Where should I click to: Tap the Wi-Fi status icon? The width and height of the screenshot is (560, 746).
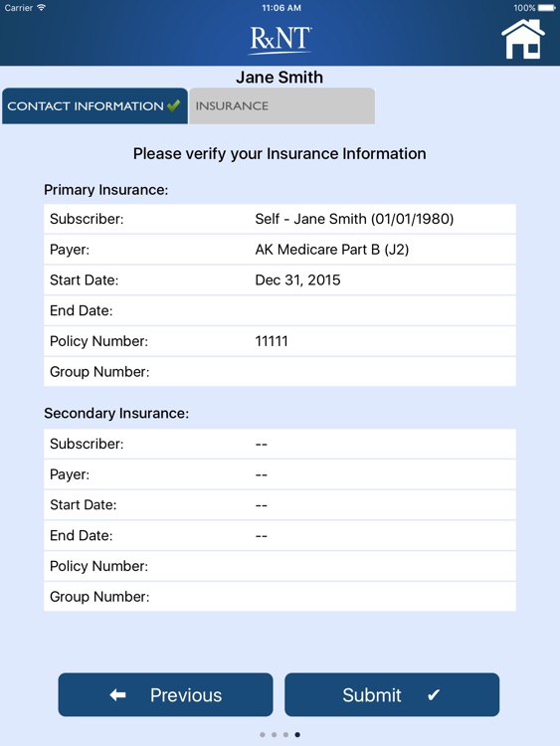click(42, 8)
